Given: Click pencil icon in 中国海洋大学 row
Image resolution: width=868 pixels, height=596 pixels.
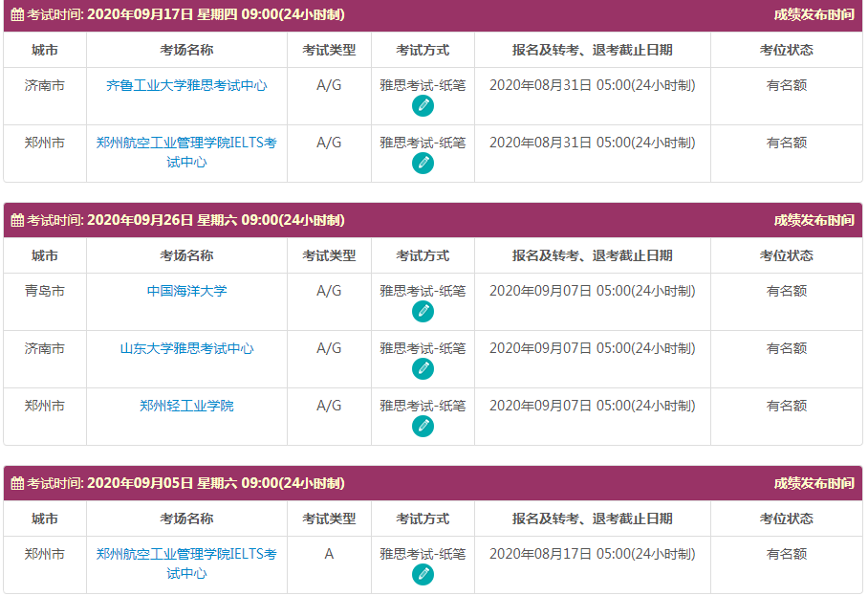Looking at the screenshot, I should point(423,312).
